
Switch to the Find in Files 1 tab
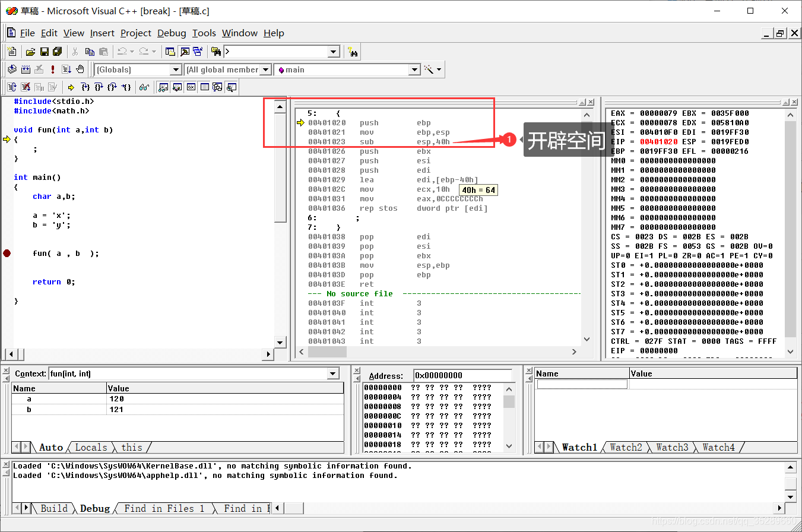point(164,508)
